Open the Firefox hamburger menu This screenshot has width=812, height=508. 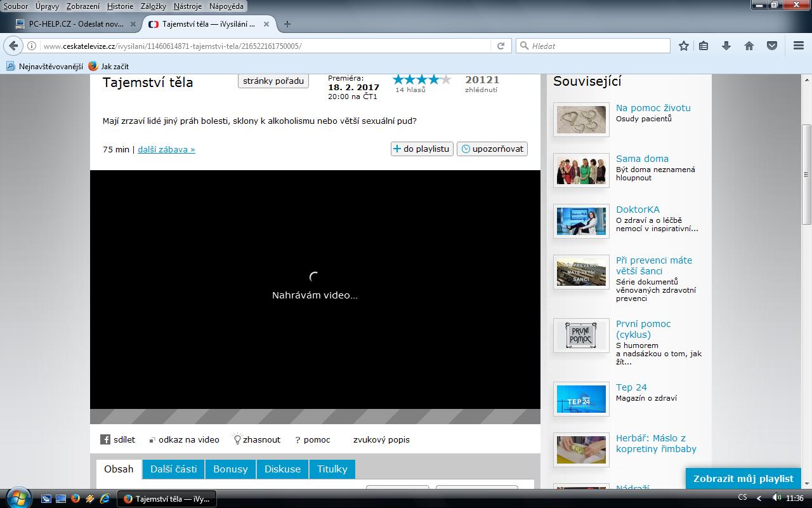tap(799, 46)
